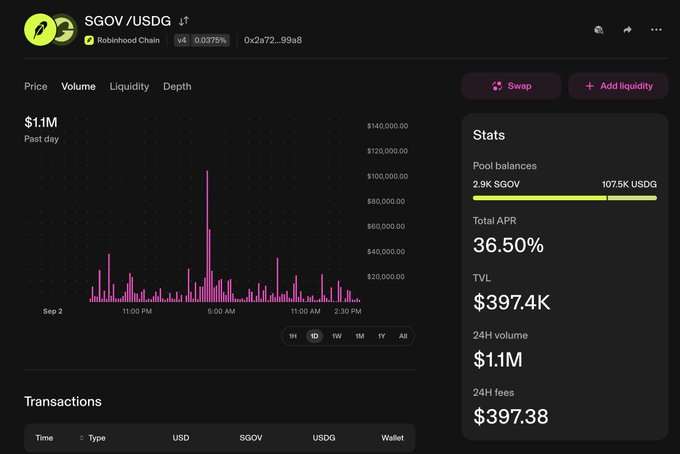This screenshot has height=454, width=680.
Task: Click the $100,000.00 axis label
Action: (387, 176)
